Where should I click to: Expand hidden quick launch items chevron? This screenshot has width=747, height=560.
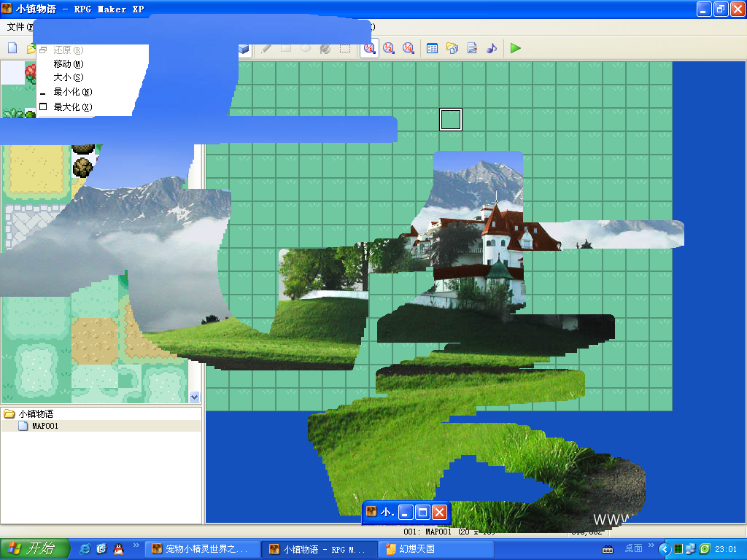136,545
